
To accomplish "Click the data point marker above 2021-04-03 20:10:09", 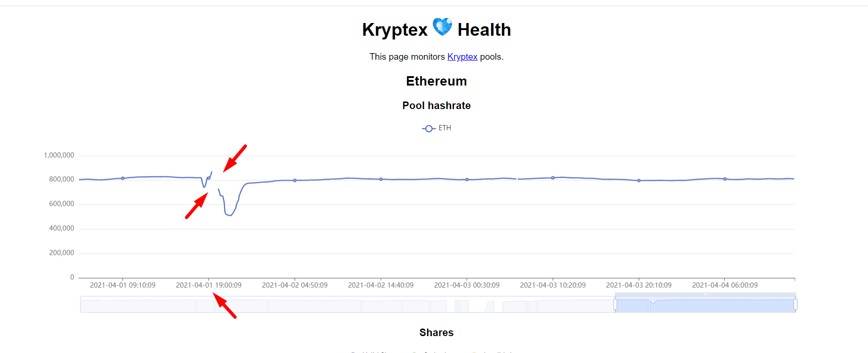I will (x=639, y=180).
